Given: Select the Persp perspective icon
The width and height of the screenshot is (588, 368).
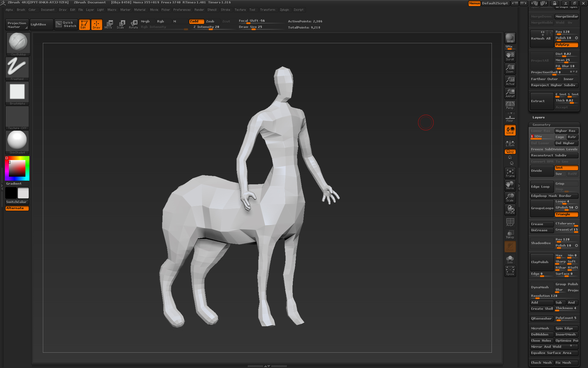Looking at the screenshot, I should (510, 105).
